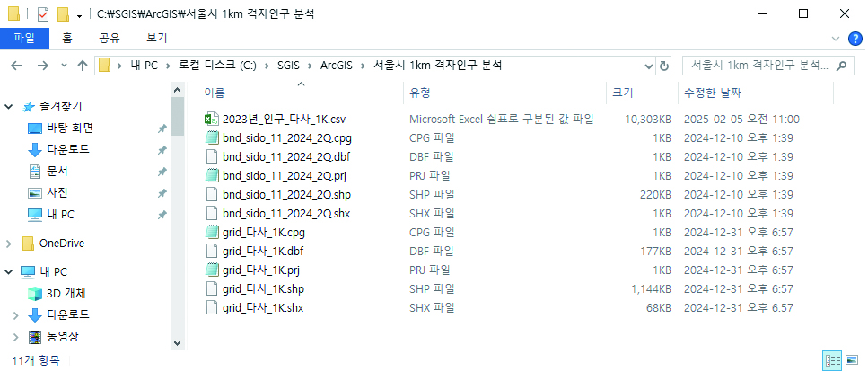This screenshot has height=372, width=868.
Task: Click the up-directory arrow icon
Action: (83, 66)
